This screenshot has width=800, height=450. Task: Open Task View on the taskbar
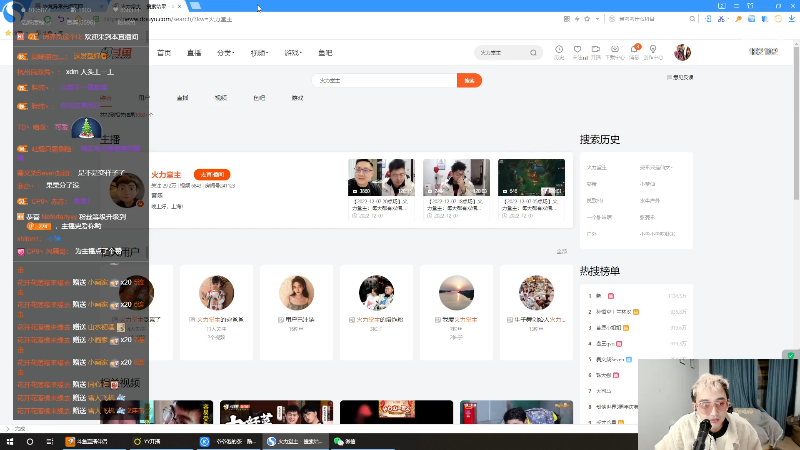pyautogui.click(x=49, y=441)
